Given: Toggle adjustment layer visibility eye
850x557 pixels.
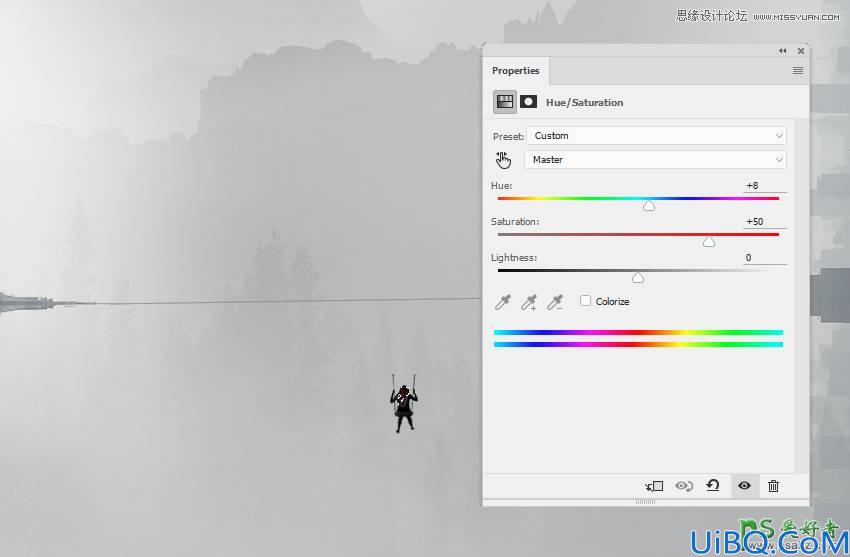Looking at the screenshot, I should coord(744,486).
